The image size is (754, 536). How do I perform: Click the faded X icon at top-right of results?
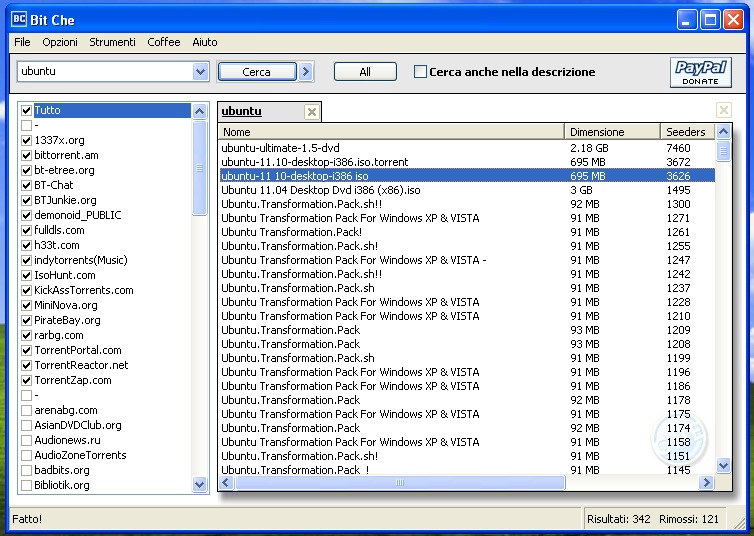pos(723,111)
